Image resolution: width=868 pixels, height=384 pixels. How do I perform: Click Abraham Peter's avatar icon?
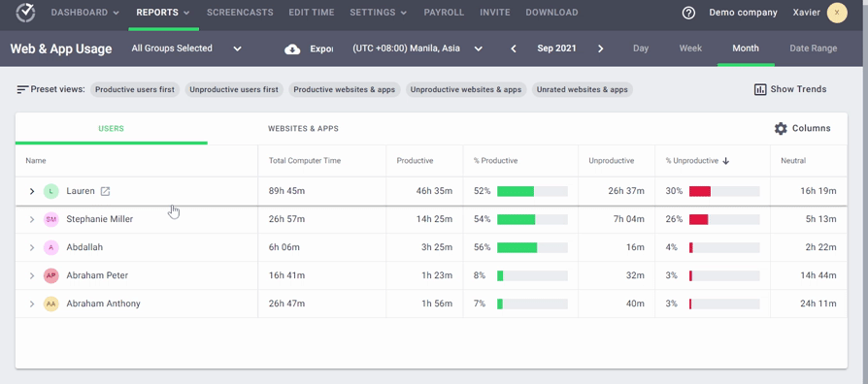coord(50,275)
